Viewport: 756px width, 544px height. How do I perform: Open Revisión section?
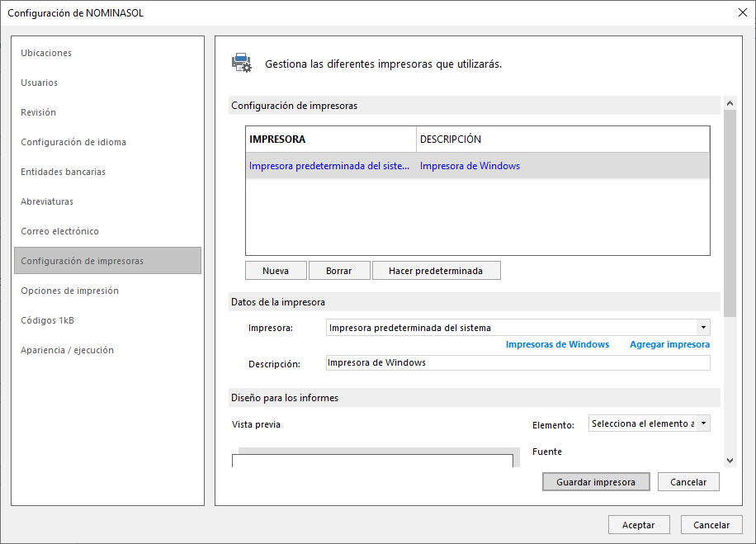click(x=39, y=112)
